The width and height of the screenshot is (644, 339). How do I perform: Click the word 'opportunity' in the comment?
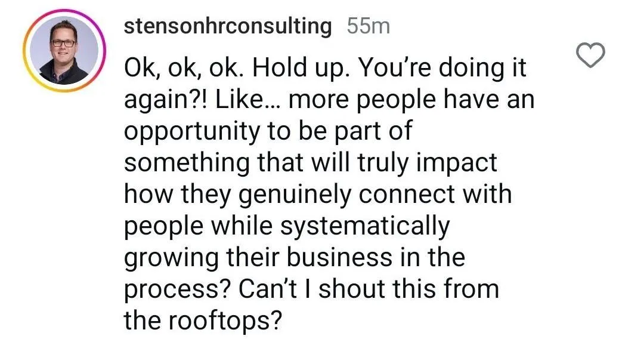192,132
